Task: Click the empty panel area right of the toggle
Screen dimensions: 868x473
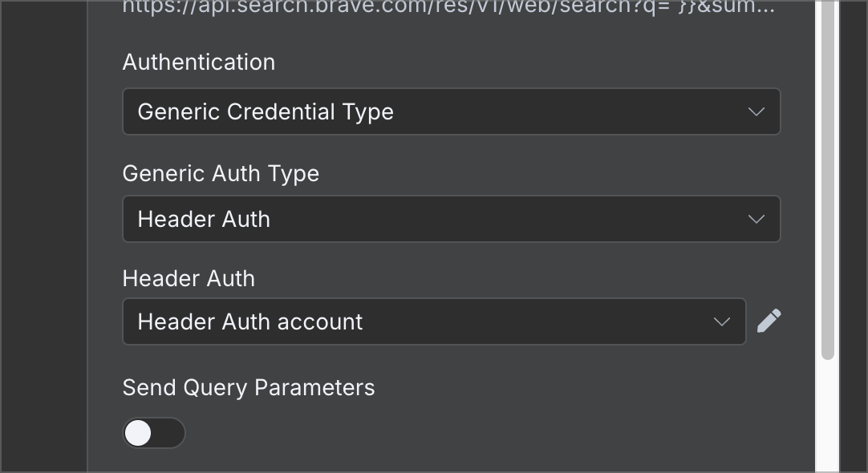Action: coord(498,433)
